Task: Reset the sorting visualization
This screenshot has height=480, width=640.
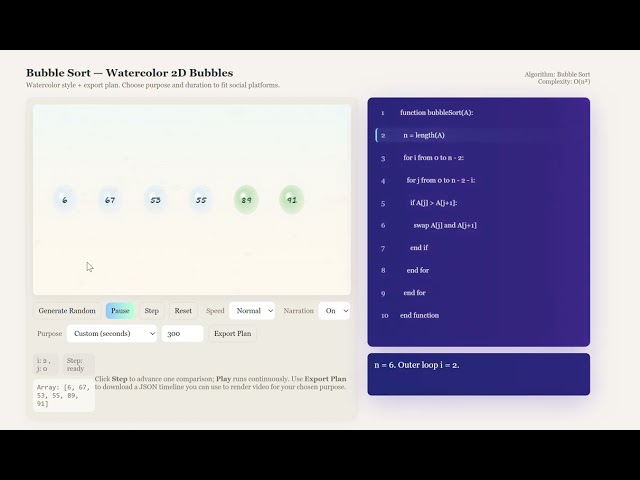Action: 183,311
